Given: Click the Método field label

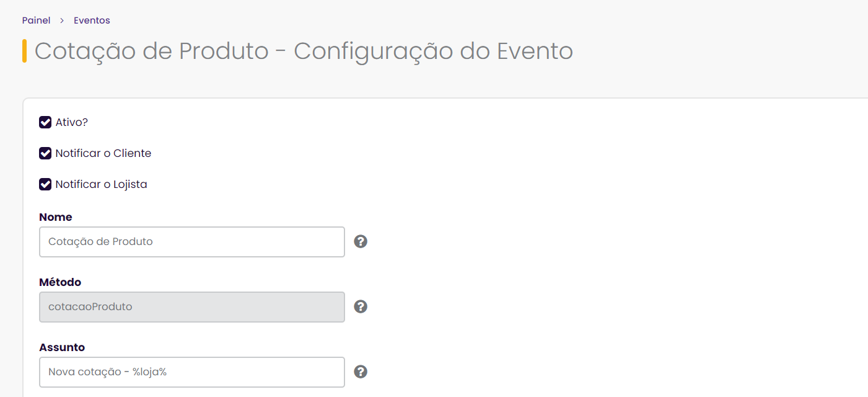Looking at the screenshot, I should (60, 282).
